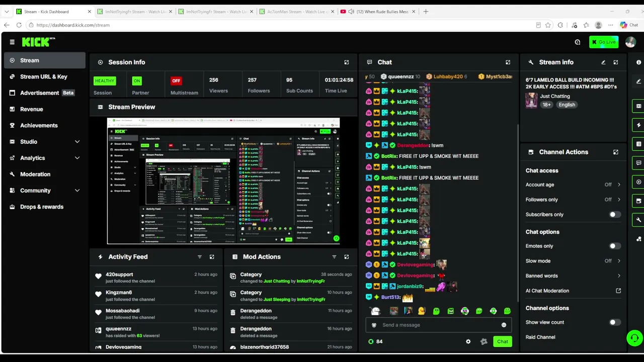
Task: Open Achievements in the sidebar
Action: [45, 125]
